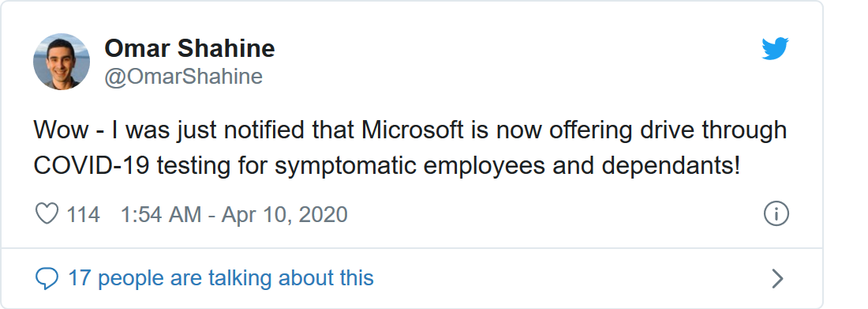Open the 1:54 AM timestamp link

click(x=160, y=214)
